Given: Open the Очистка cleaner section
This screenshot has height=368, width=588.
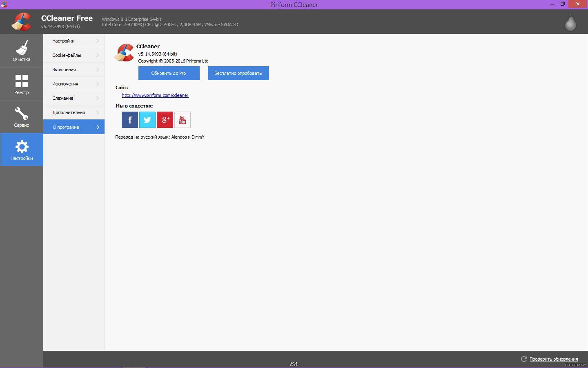Looking at the screenshot, I should click(21, 51).
